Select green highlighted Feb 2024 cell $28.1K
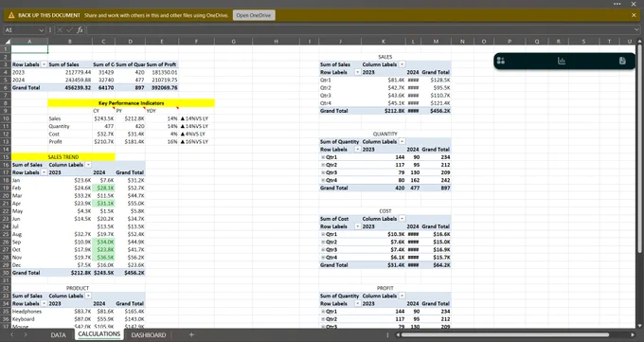The image size is (644, 342). pyautogui.click(x=103, y=188)
